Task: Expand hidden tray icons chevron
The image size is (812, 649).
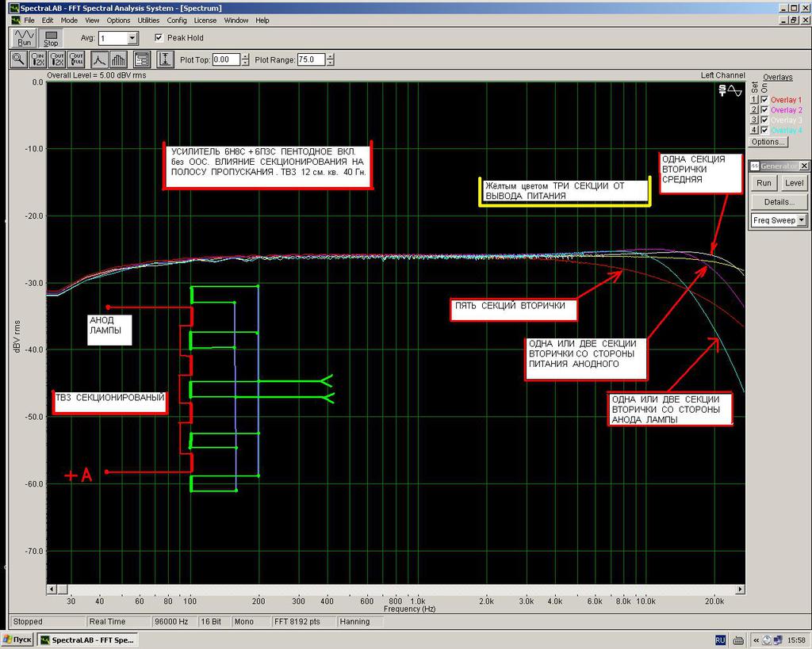Action: 756,640
